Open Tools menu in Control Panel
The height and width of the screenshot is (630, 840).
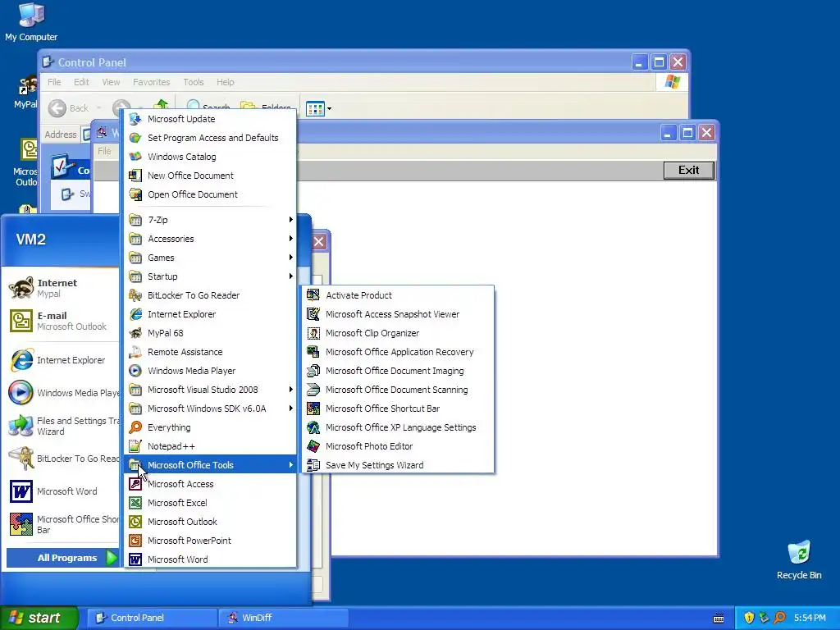[194, 82]
